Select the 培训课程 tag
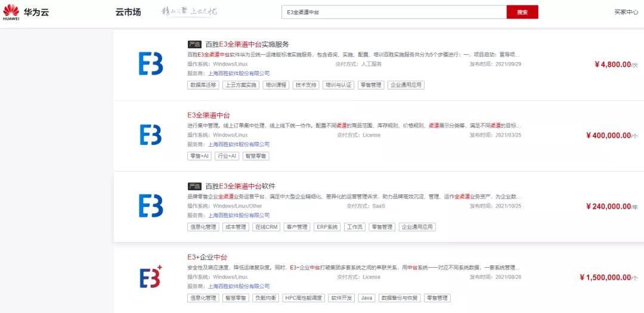 (276, 85)
